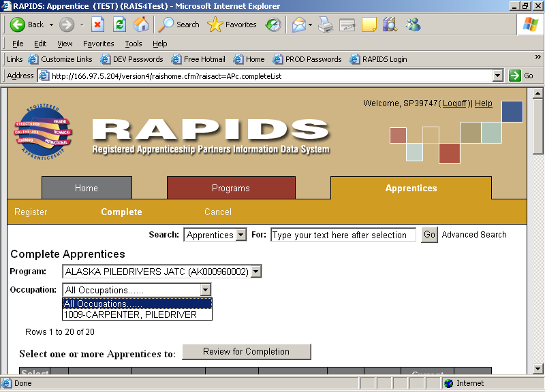Viewport: 545px width, 392px height.
Task: Click into the search text field
Action: (343, 235)
